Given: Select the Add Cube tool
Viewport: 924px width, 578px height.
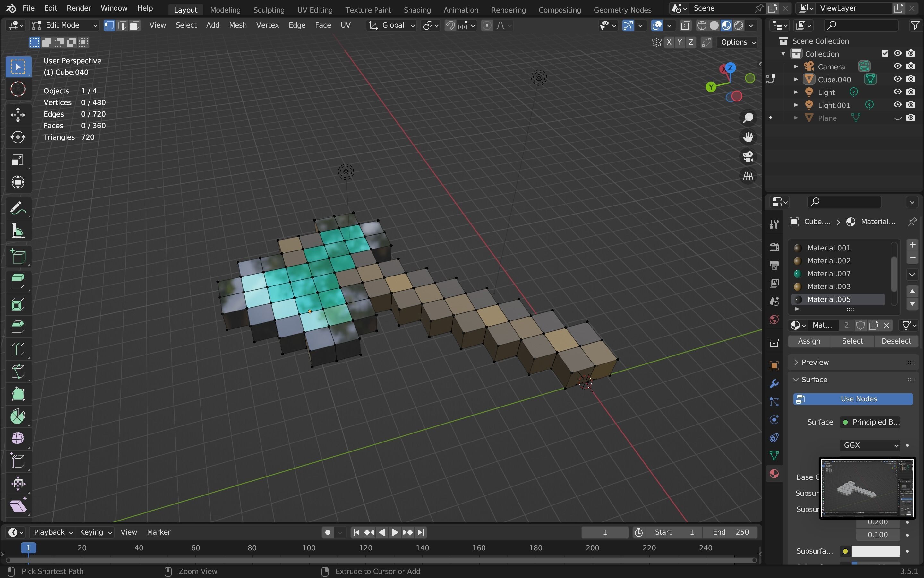Looking at the screenshot, I should (18, 256).
